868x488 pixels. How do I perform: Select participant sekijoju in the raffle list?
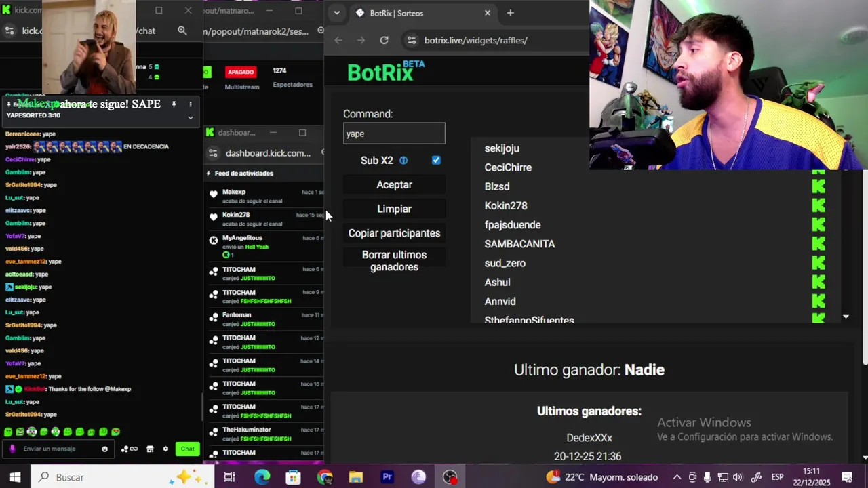[502, 148]
